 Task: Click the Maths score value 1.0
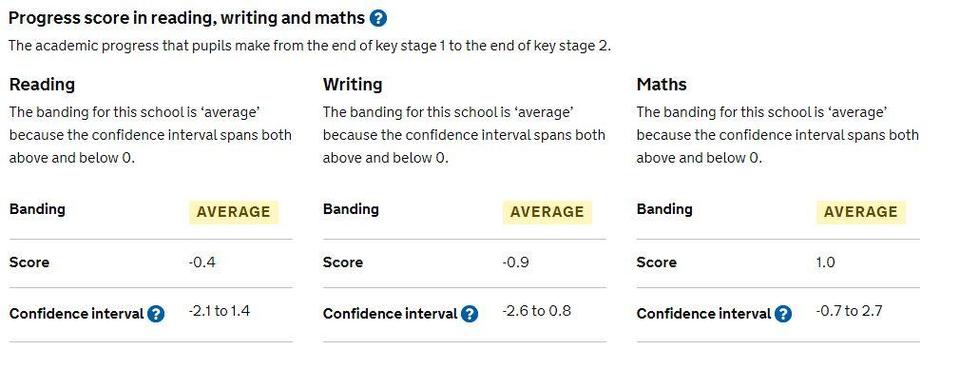pos(826,263)
